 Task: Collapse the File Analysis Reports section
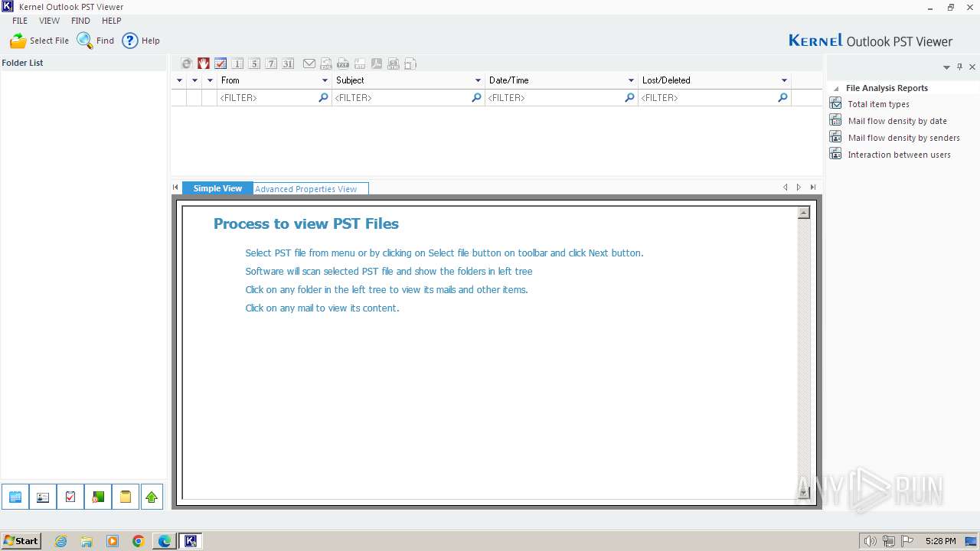tap(836, 89)
